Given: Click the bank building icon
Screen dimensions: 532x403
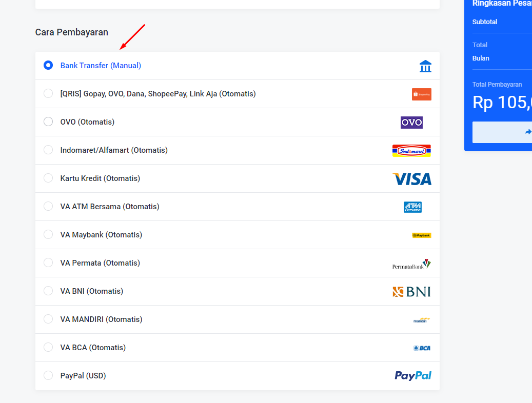Looking at the screenshot, I should click(x=425, y=66).
